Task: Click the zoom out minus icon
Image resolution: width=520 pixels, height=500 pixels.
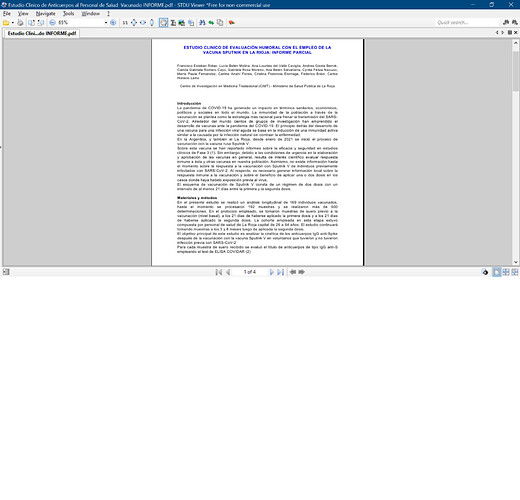Action: tap(52, 23)
